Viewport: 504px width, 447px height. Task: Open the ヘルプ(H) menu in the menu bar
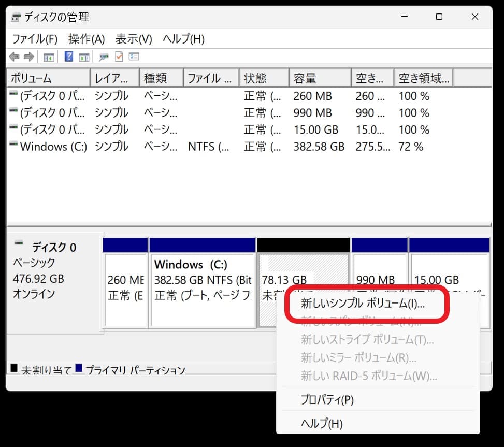(x=183, y=39)
